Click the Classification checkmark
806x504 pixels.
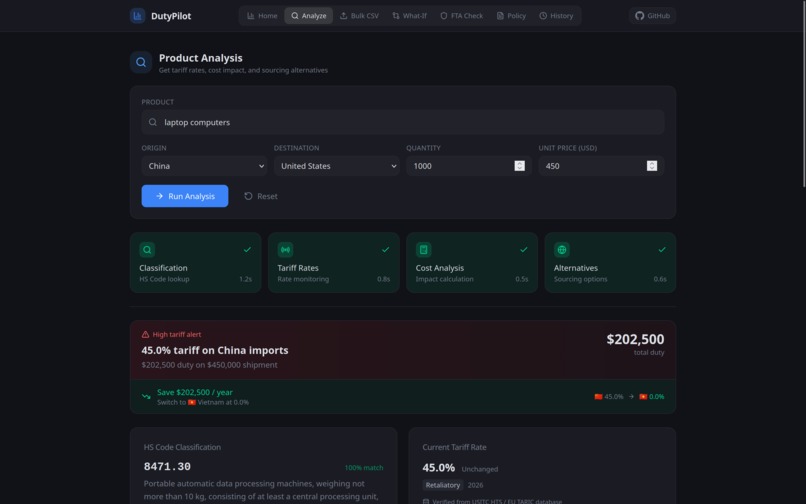click(x=247, y=249)
